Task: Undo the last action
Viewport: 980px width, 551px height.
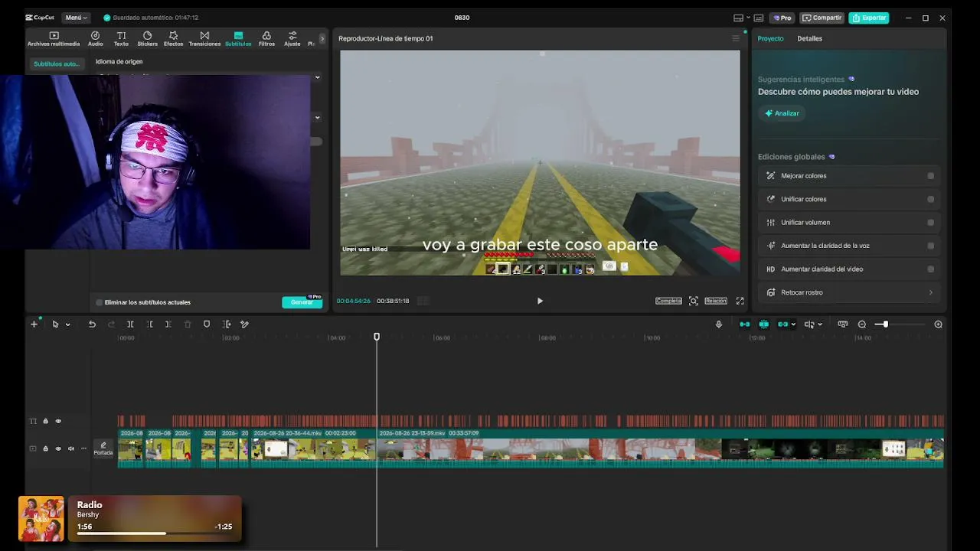Action: tap(92, 324)
